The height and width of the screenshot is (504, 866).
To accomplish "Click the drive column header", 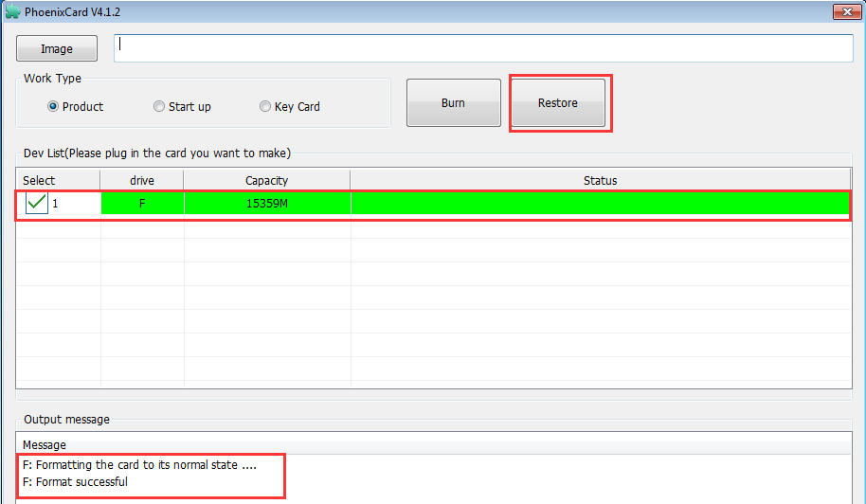I will pyautogui.click(x=142, y=181).
